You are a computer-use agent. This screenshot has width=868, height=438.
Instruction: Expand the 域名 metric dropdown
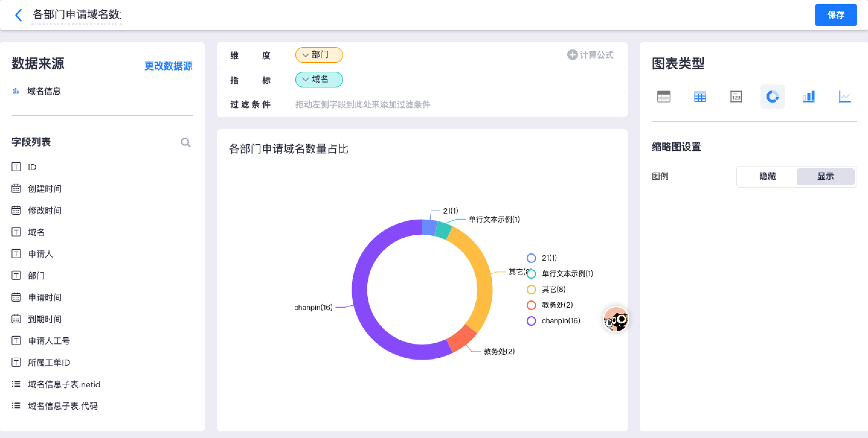pos(305,79)
